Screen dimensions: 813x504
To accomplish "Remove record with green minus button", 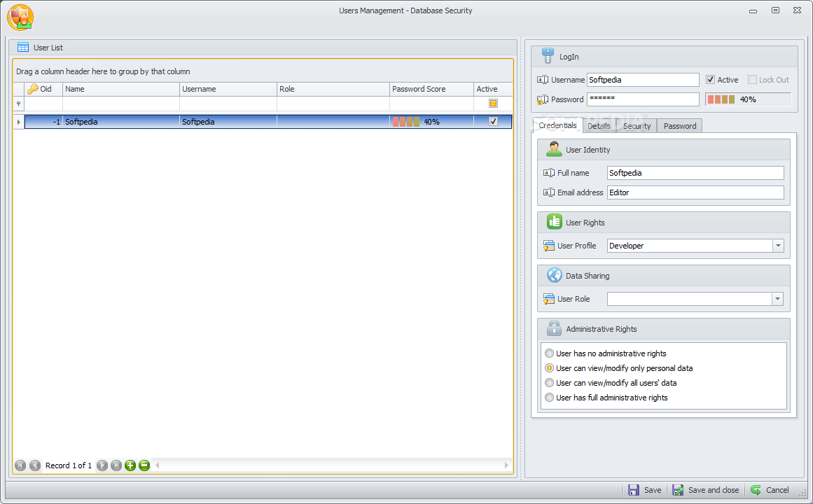I will point(144,465).
